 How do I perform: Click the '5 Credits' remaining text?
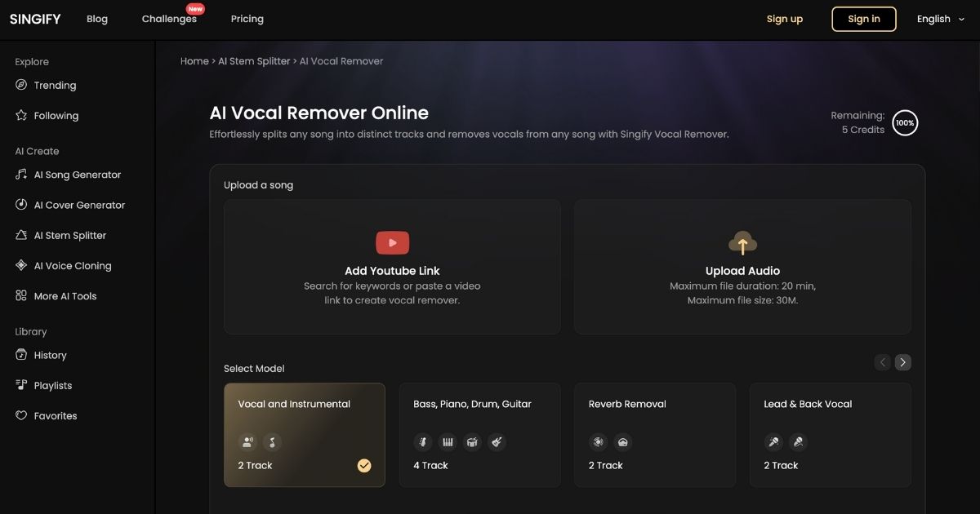pos(863,130)
